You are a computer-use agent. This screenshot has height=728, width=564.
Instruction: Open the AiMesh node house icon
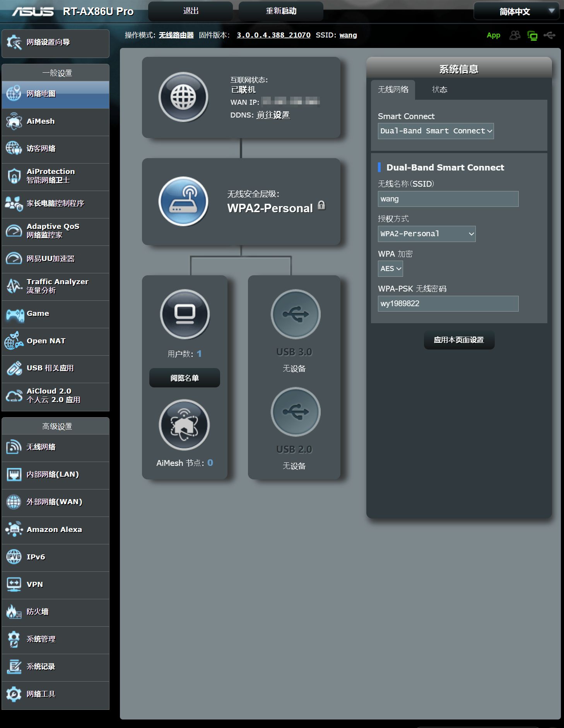185,425
